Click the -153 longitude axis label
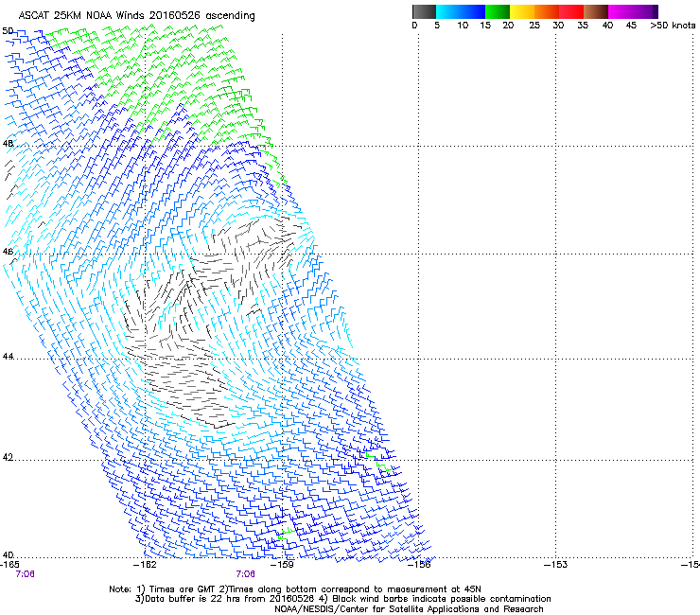Screen dimensions: 700x615 pos(556,565)
